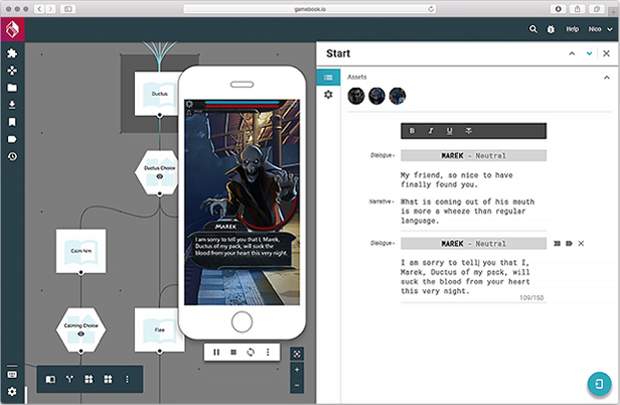Toggle eye icon on Calming Choice node
Screen dimensions: 620x405
[x=81, y=334]
